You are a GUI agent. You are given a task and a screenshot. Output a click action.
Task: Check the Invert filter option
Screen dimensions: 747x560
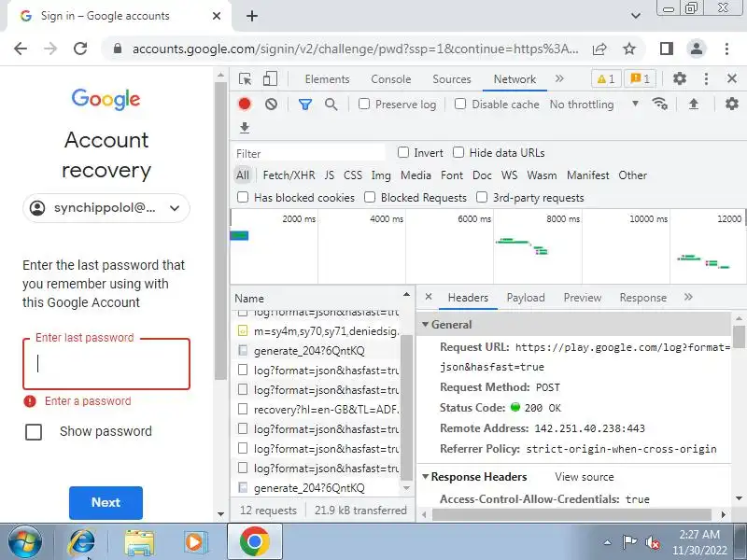(403, 152)
